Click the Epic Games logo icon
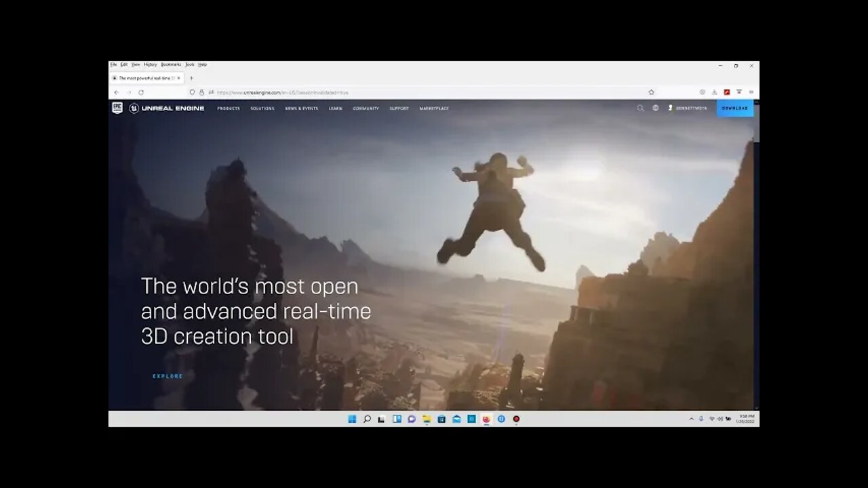868x488 pixels. pos(117,108)
